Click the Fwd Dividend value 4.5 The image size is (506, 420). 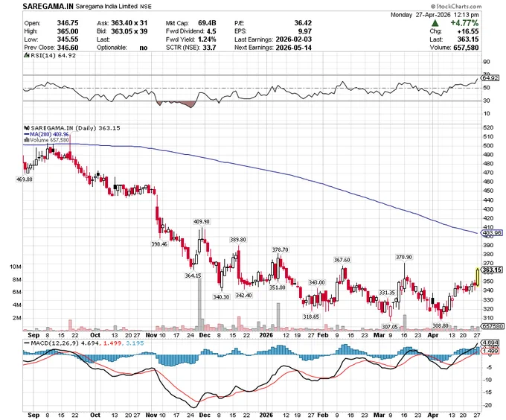211,31
